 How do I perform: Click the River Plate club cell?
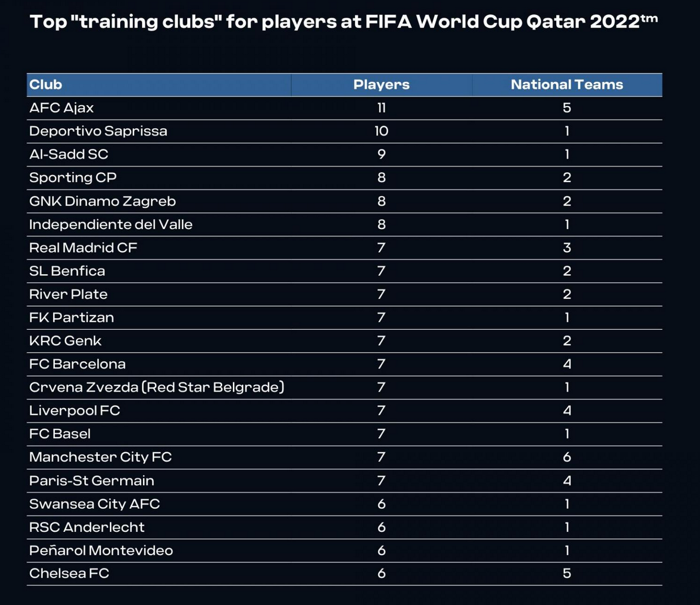pos(68,295)
